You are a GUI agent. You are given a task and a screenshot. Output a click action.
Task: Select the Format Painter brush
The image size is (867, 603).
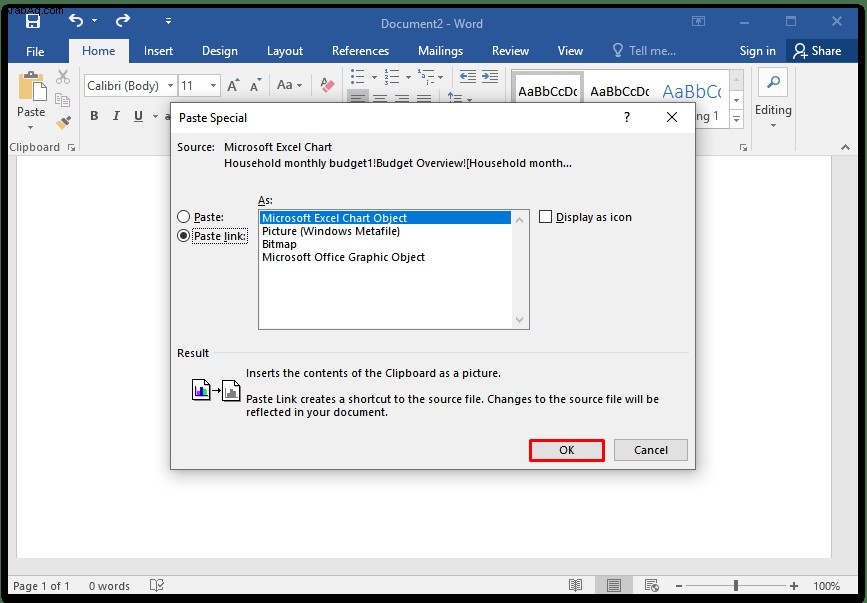point(63,122)
